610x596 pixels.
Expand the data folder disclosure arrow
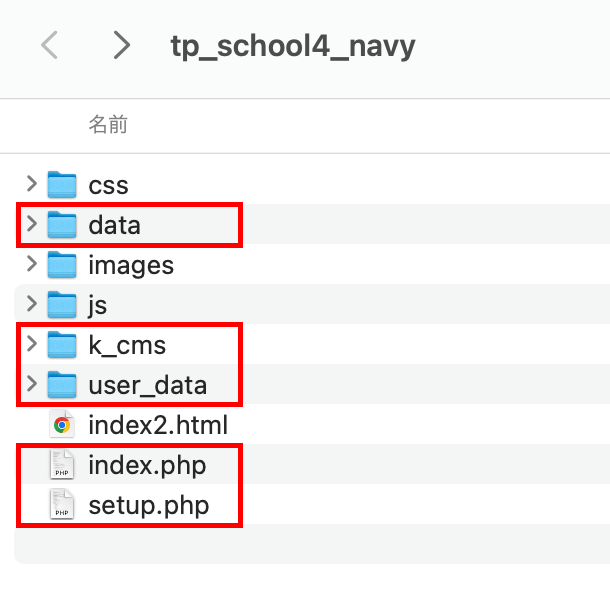(x=32, y=224)
